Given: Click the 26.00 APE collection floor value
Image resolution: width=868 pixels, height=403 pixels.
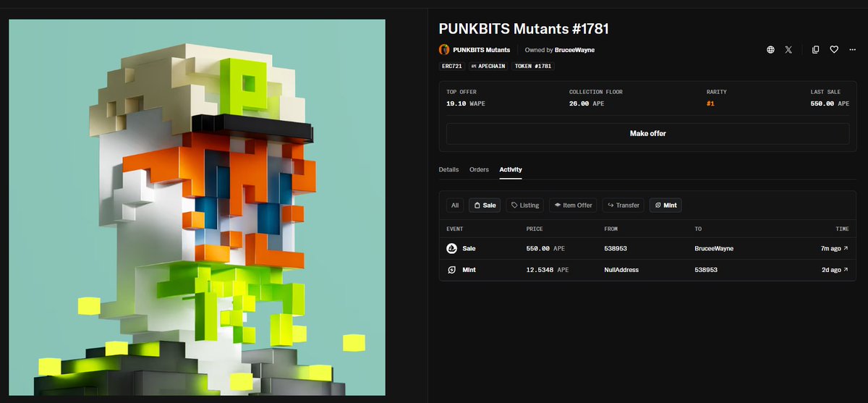Looking at the screenshot, I should 587,103.
